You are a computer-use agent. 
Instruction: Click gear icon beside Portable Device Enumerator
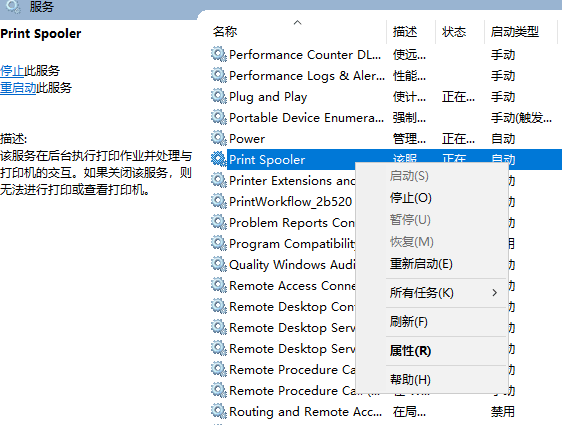[219, 117]
